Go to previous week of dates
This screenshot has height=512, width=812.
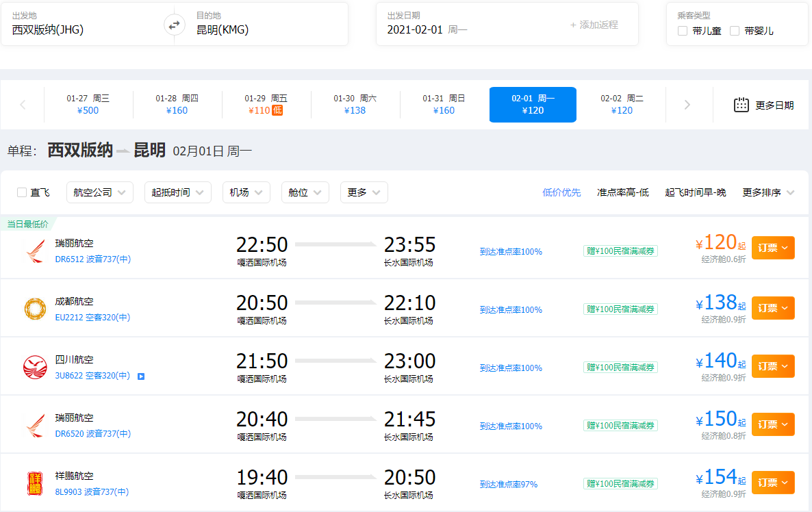click(23, 105)
